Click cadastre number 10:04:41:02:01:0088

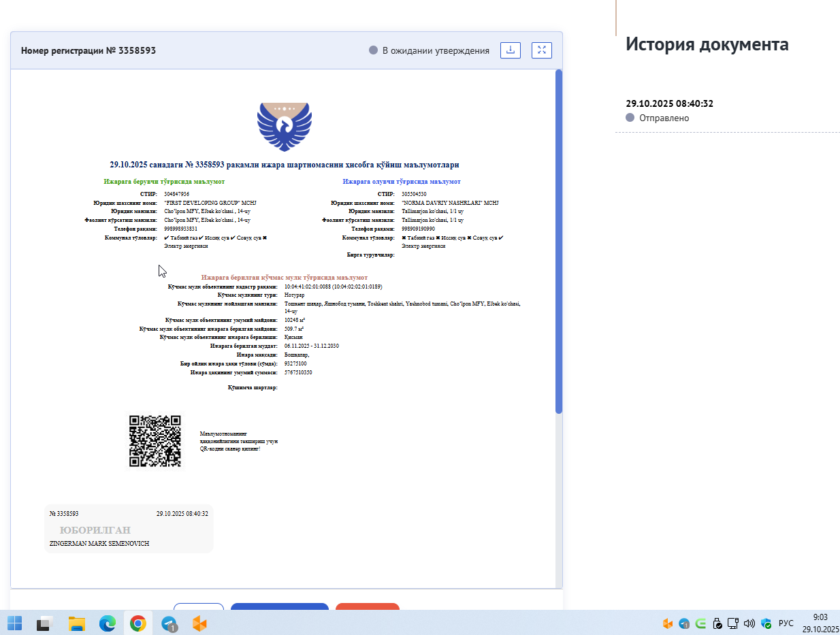click(307, 287)
